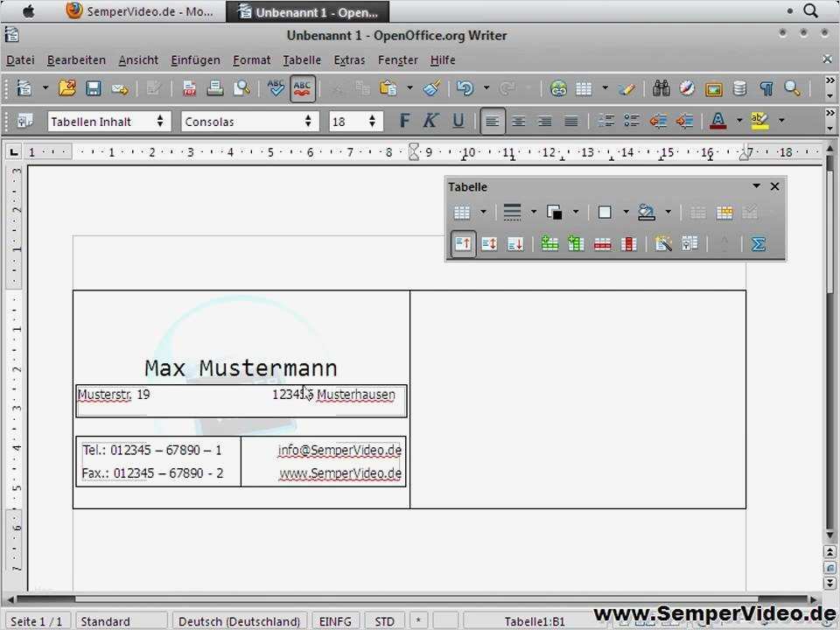The image size is (840, 630).
Task: Insert a column with the green column icon
Action: pos(576,244)
